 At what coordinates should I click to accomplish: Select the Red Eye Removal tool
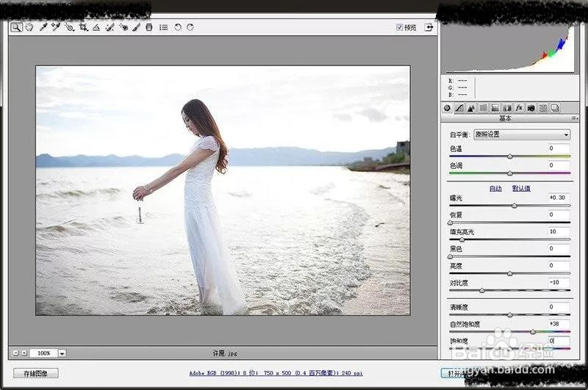click(123, 27)
